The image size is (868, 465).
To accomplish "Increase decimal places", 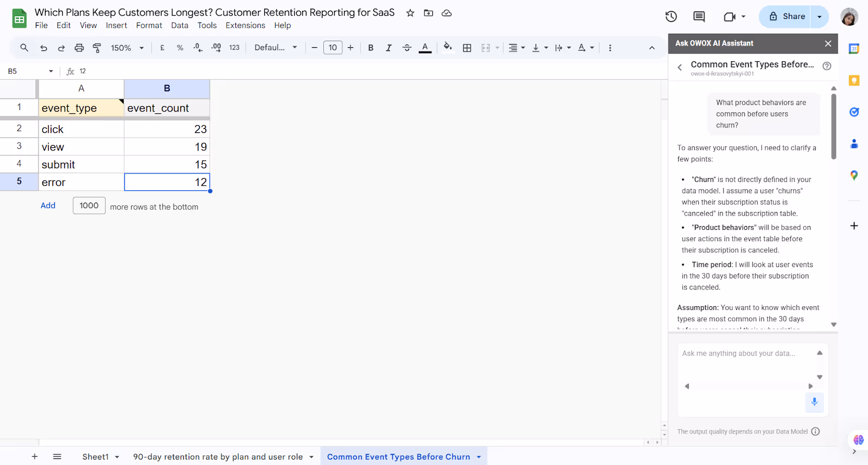I will (216, 48).
